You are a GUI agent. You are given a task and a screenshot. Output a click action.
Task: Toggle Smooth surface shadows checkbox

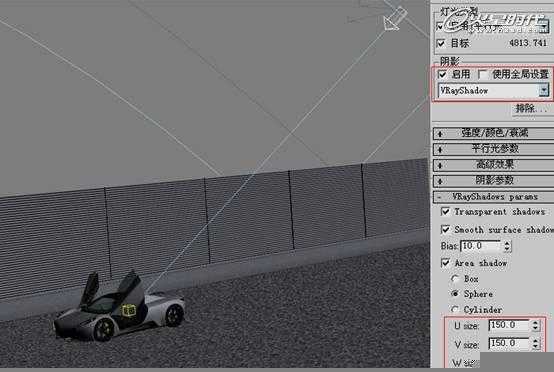pyautogui.click(x=446, y=230)
